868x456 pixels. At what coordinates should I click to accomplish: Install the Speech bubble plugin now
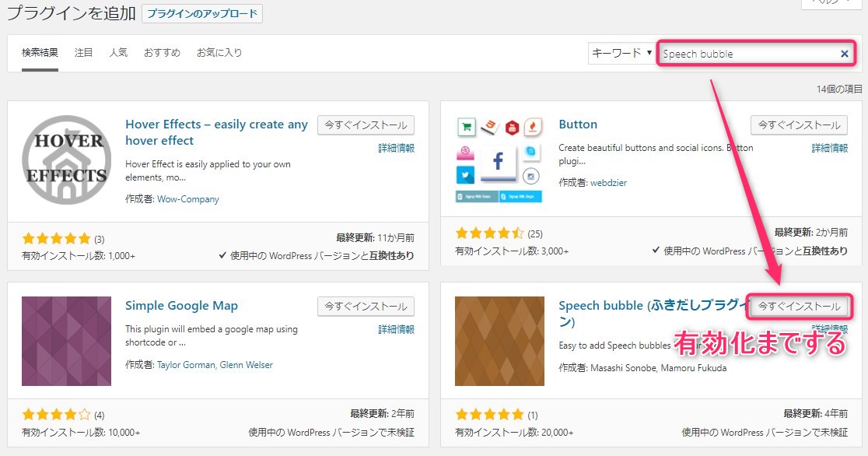click(x=800, y=307)
